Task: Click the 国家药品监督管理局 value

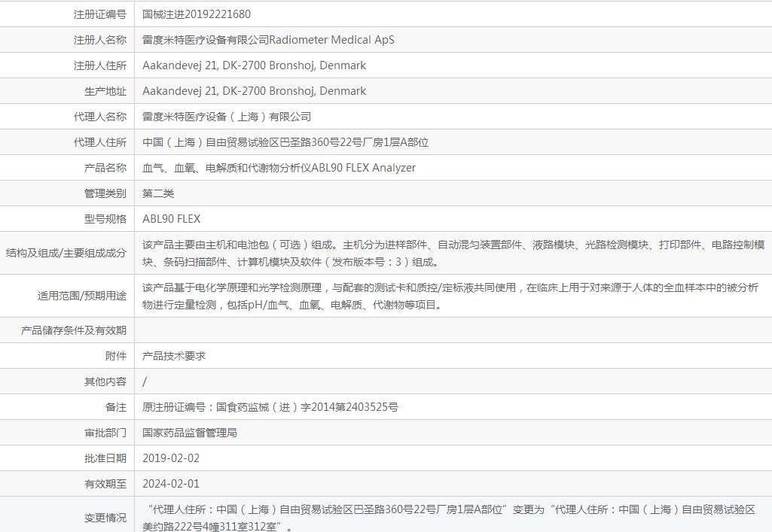Action: coord(190,433)
